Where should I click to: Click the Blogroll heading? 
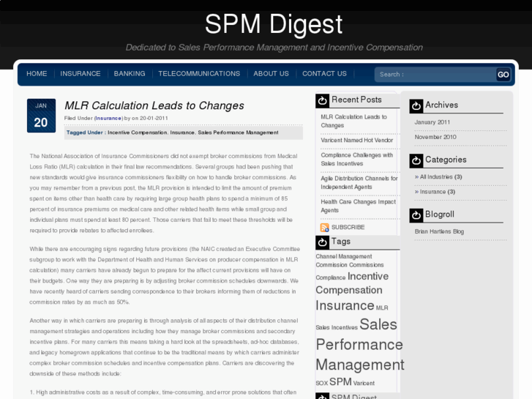(440, 215)
